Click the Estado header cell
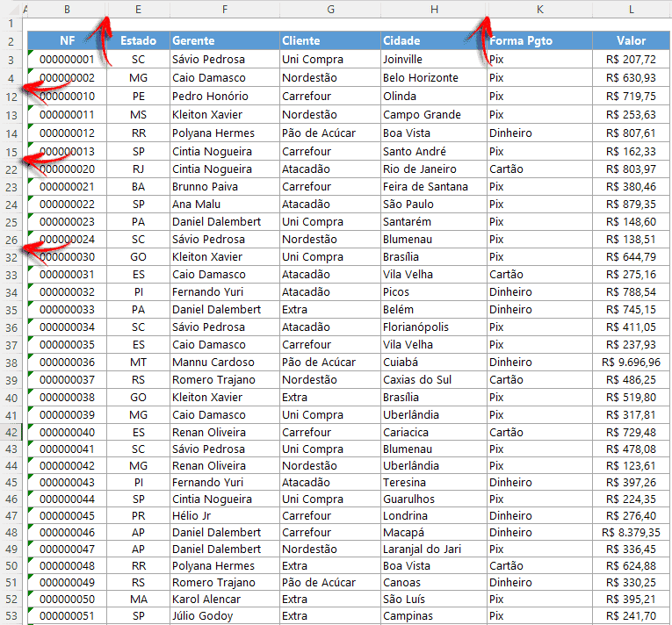 (x=139, y=40)
